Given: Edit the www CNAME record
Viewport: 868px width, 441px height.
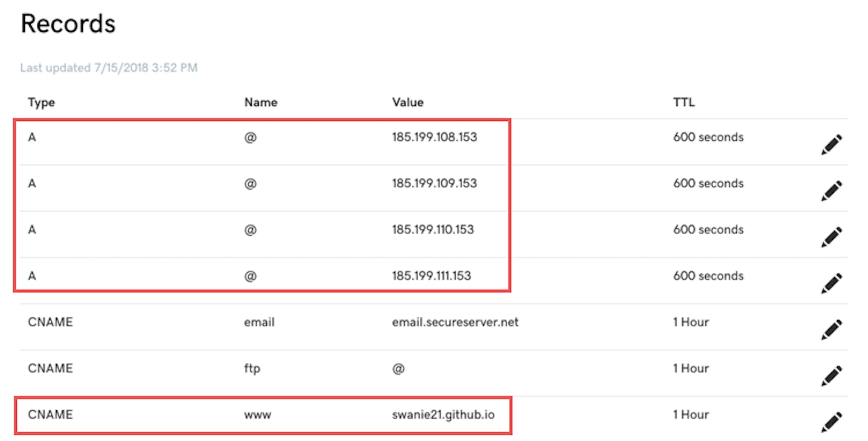Looking at the screenshot, I should [x=831, y=422].
